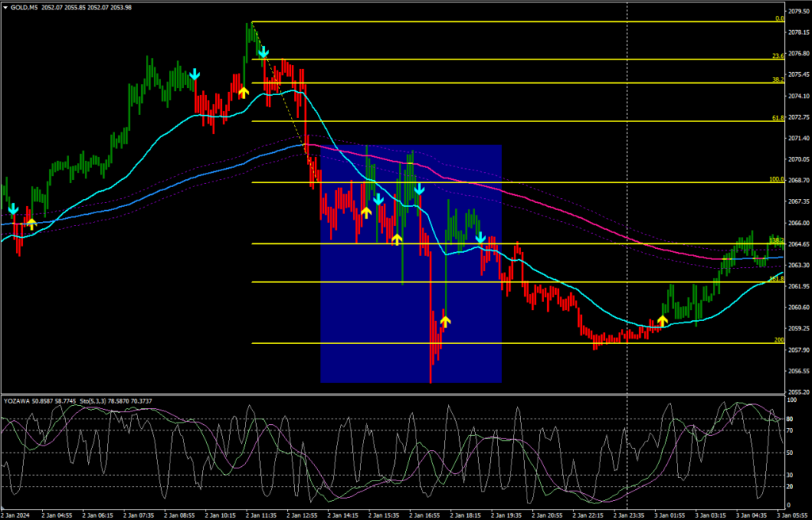The image size is (812, 520).
Task: Click the Fibonacci 23.6 level label
Action: [777, 55]
